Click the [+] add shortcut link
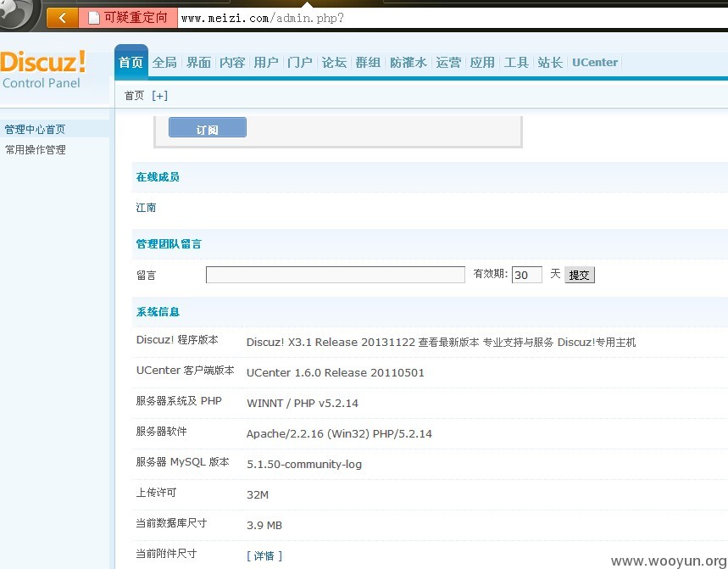Viewport: 728px width, 569px height. 159,96
